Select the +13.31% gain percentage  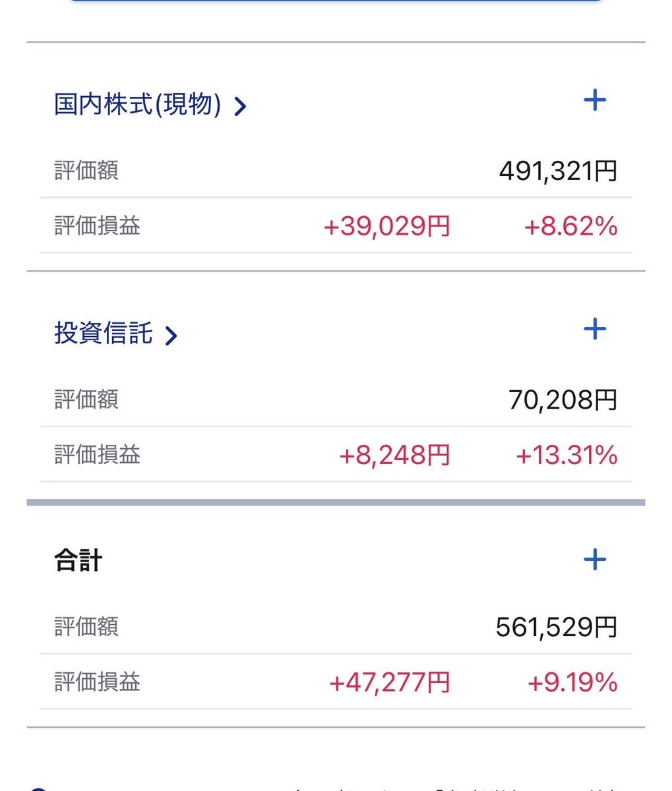pos(566,455)
